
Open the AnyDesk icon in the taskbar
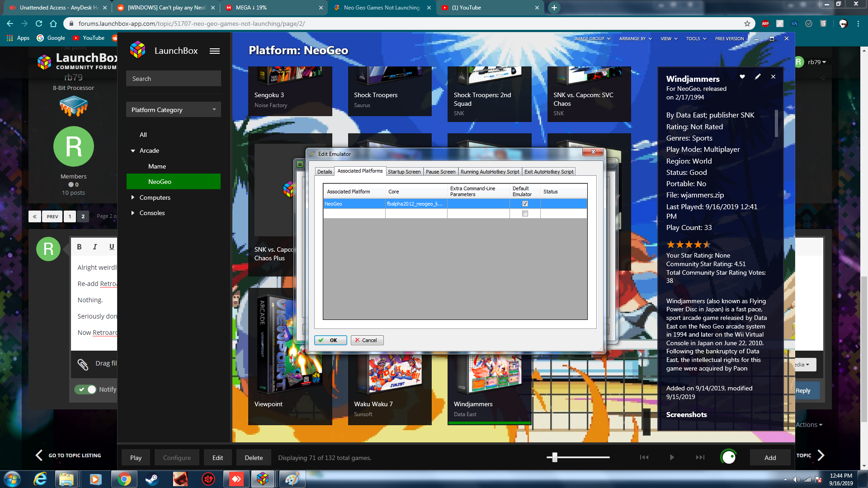tap(236, 479)
